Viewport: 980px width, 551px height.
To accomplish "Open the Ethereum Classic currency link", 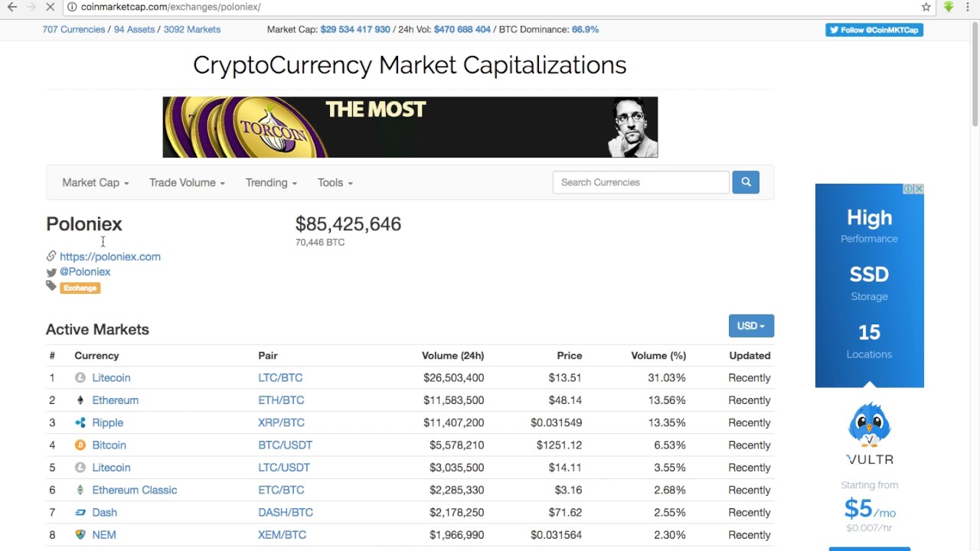I will point(134,490).
